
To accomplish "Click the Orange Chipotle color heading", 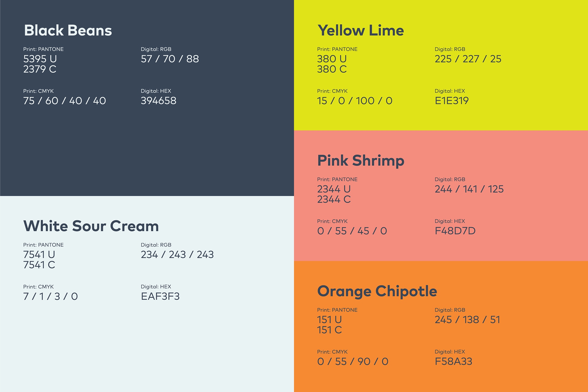I will point(377,291).
